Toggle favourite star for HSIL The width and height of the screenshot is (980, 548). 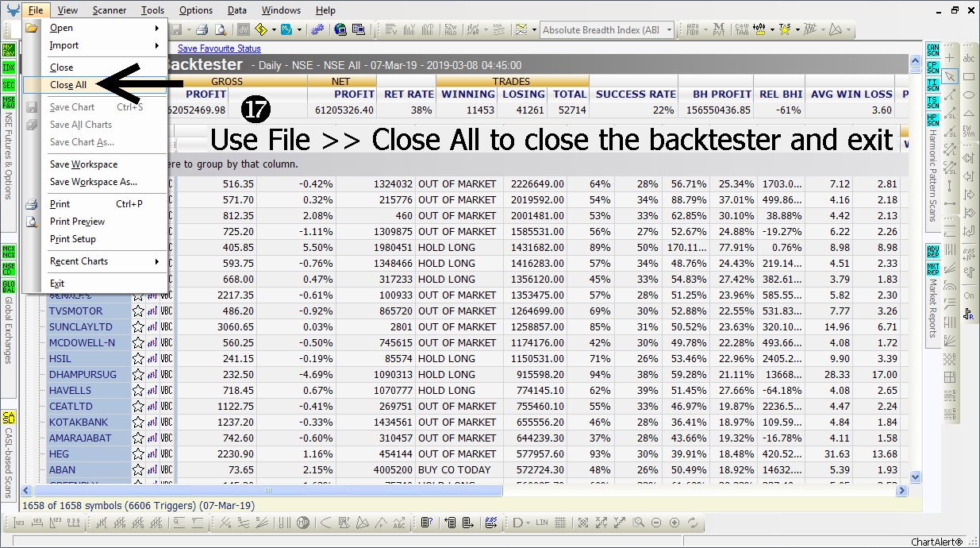(138, 359)
